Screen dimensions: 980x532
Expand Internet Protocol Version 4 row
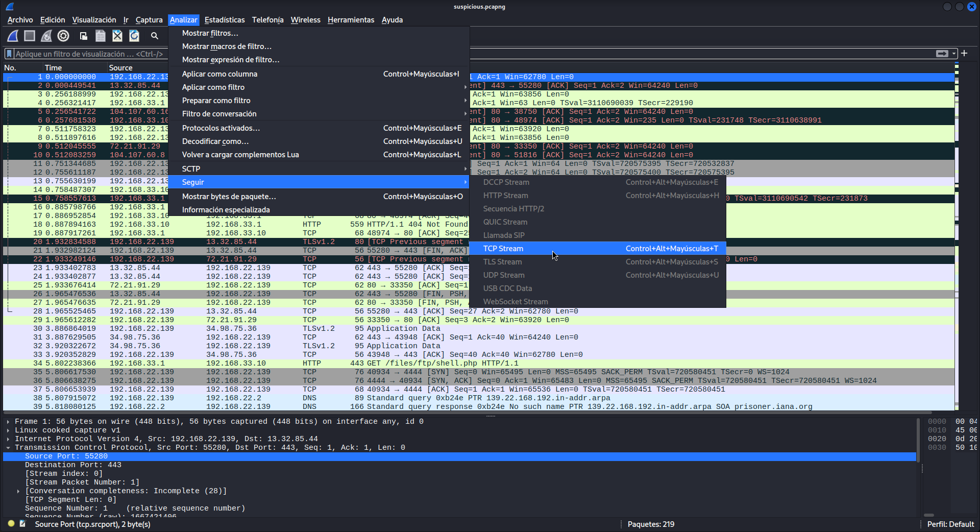8,439
